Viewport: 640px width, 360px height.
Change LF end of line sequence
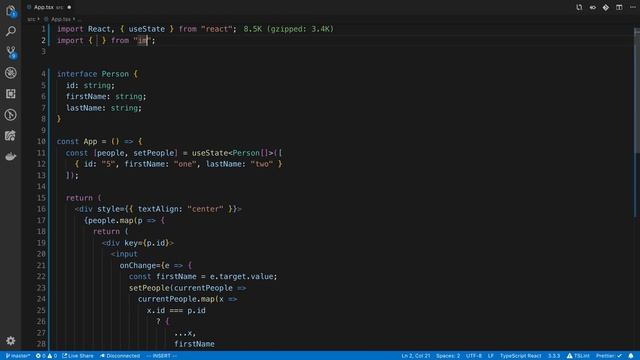(x=491, y=356)
